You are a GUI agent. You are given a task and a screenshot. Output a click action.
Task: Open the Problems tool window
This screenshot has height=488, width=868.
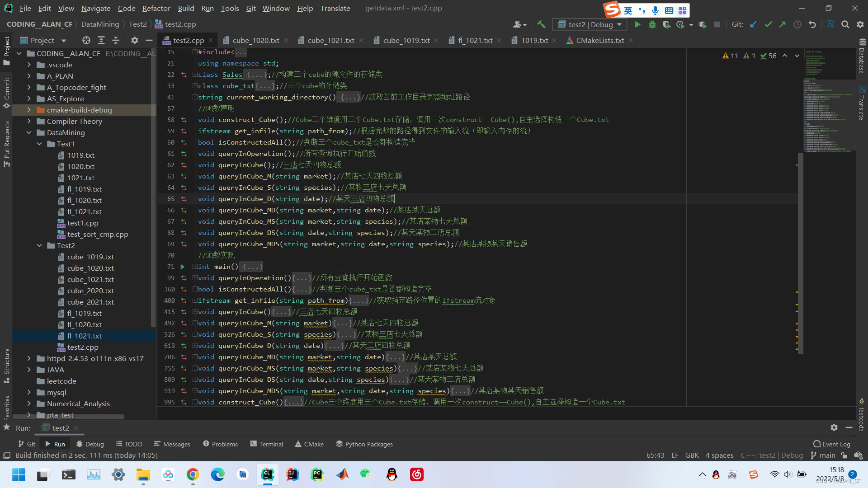(220, 444)
